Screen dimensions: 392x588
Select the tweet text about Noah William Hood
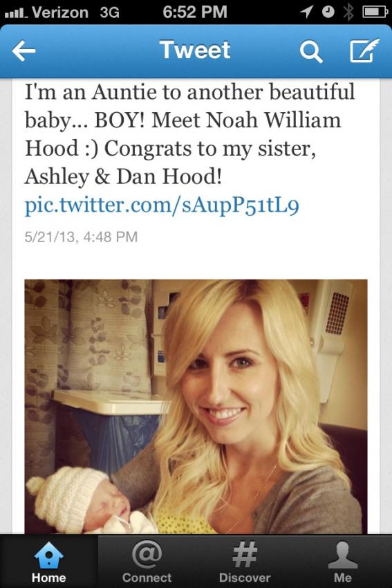[x=190, y=134]
